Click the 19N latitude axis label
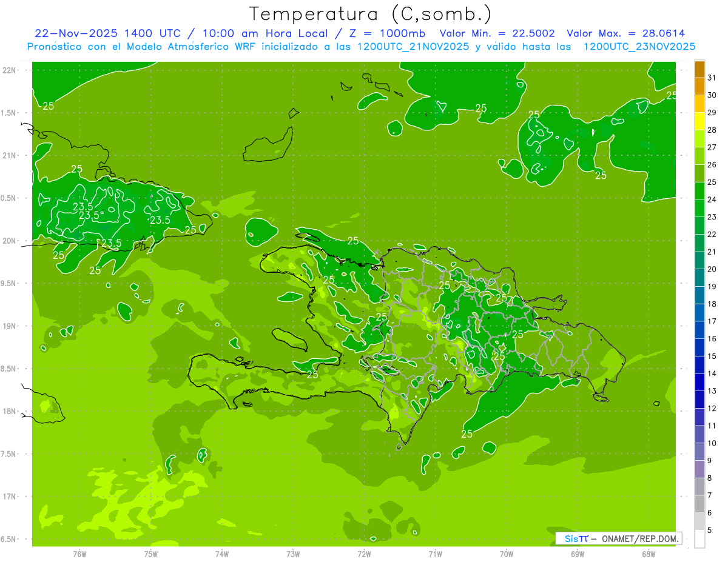 click(10, 326)
